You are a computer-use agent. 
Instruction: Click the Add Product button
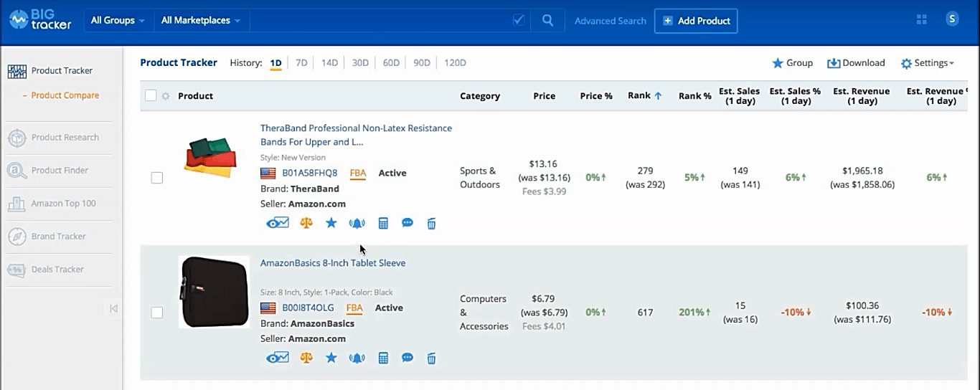(x=696, y=21)
